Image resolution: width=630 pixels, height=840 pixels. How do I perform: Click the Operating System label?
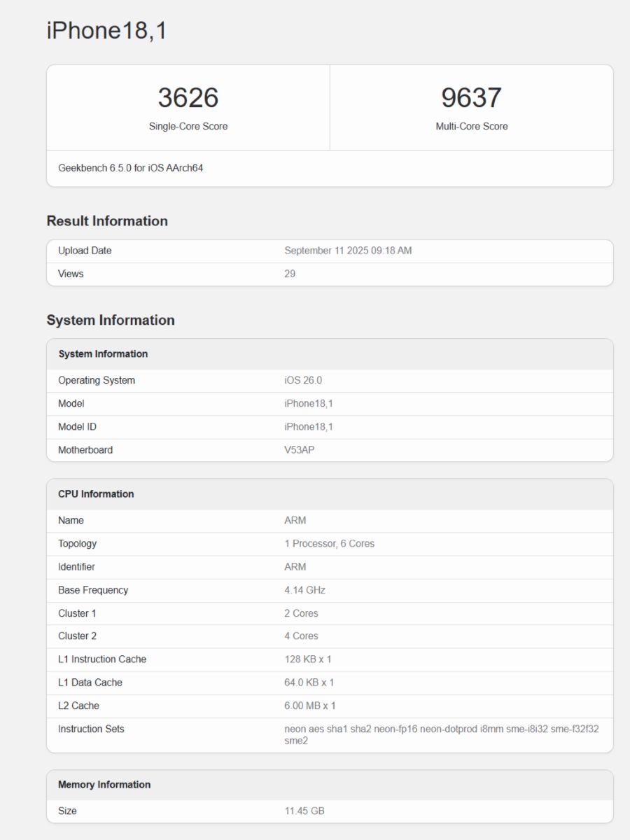pyautogui.click(x=97, y=380)
